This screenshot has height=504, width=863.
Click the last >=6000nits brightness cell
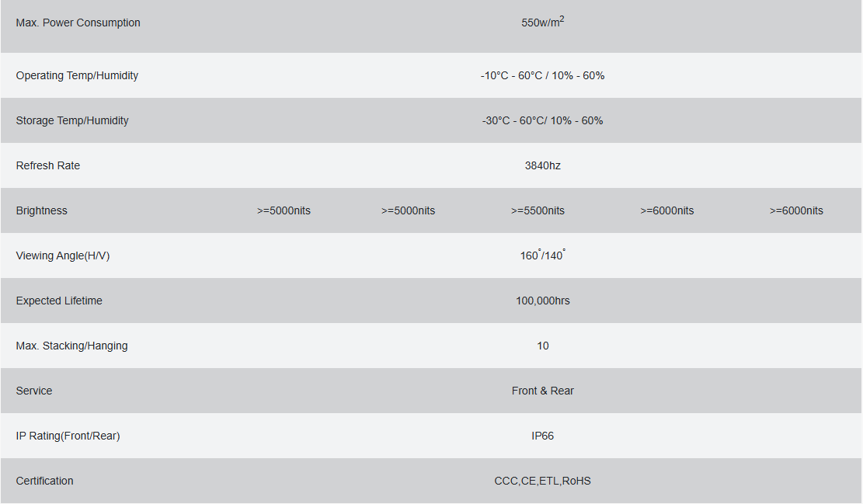pos(796,210)
